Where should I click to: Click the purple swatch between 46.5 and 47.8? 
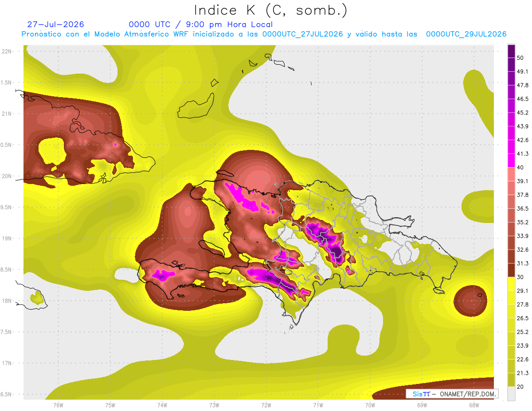point(511,92)
